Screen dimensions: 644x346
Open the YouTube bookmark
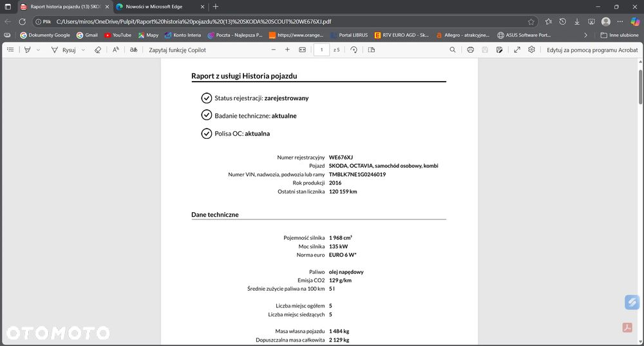118,35
